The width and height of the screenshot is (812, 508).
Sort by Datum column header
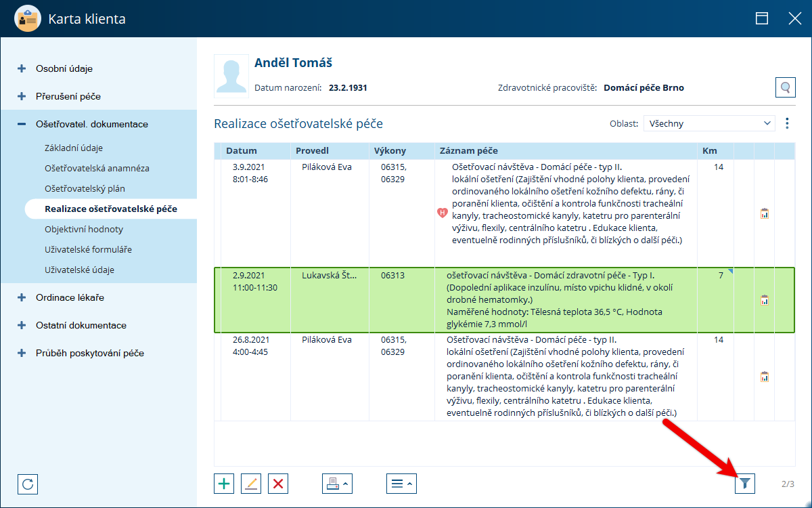(255, 151)
